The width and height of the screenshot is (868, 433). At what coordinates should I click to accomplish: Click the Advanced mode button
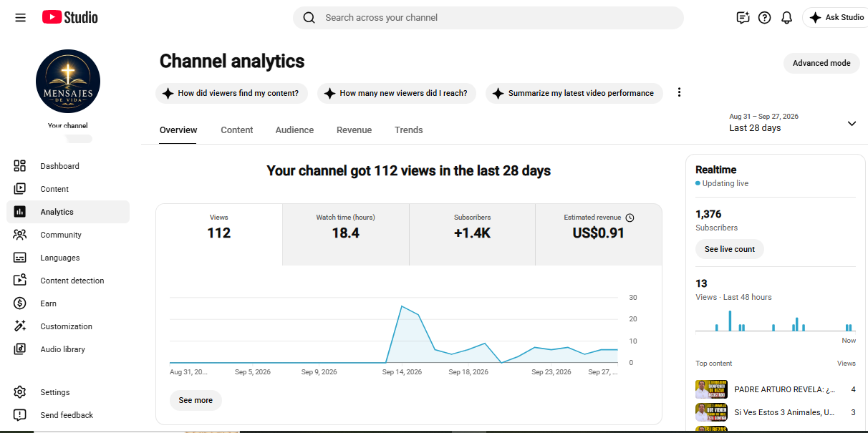[x=821, y=63]
